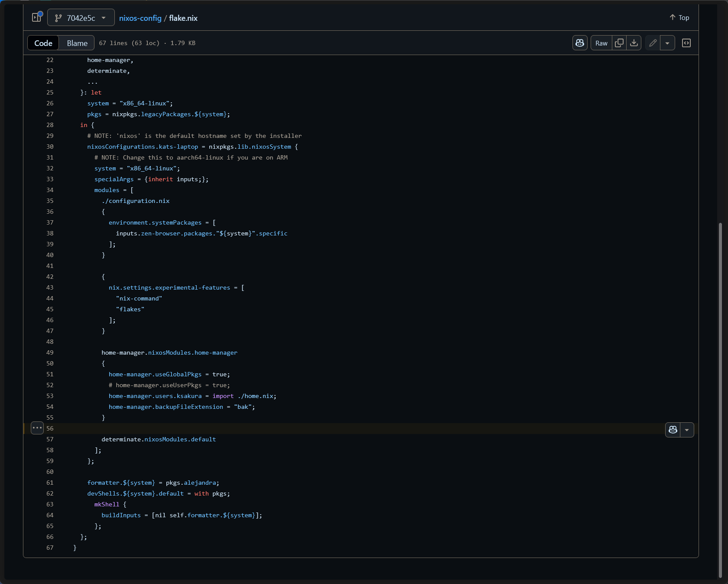Viewport: 728px width, 584px height.
Task: Expand Copilot options on line 56
Action: [x=687, y=430]
